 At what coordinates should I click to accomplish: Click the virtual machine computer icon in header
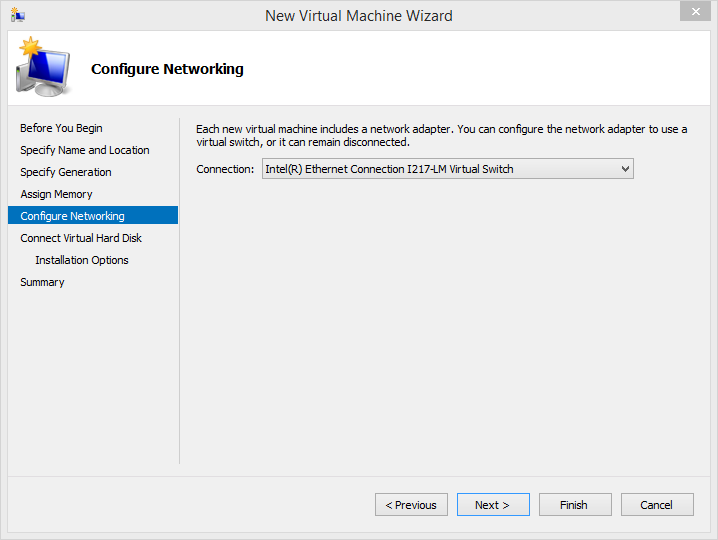click(43, 67)
